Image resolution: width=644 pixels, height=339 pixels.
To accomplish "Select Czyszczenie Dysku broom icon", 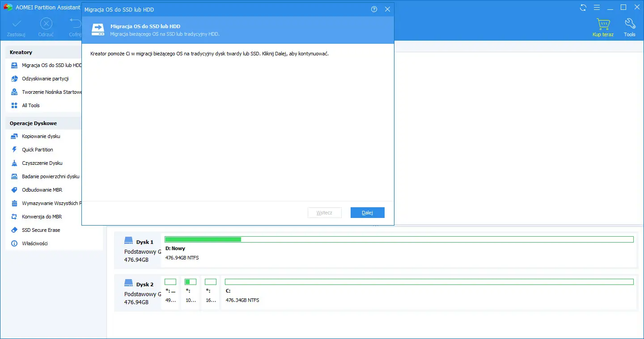I will 14,163.
